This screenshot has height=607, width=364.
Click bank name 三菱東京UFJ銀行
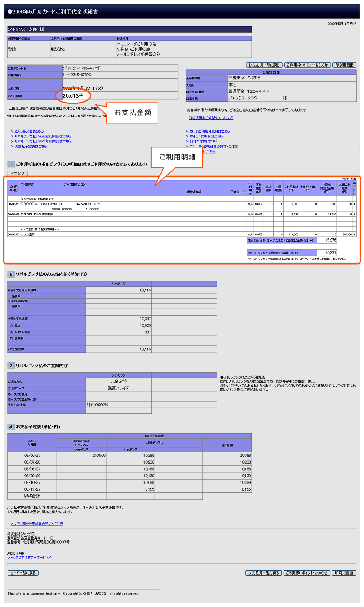tap(245, 78)
